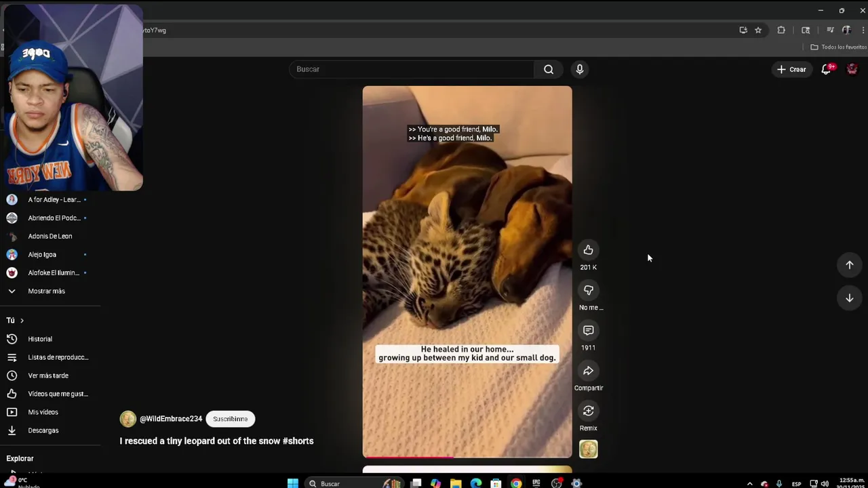Open the sound thumbnail below Remix
The height and width of the screenshot is (488, 868).
coord(588,449)
